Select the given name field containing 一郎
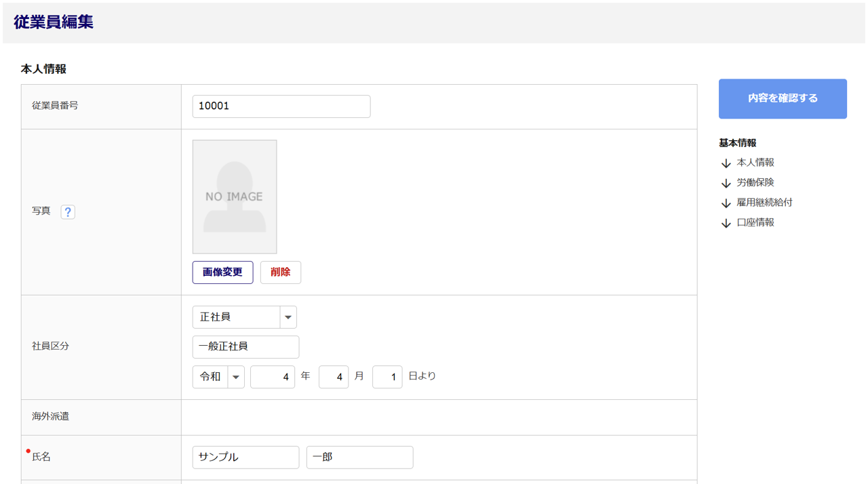Image resolution: width=868 pixels, height=484 pixels. (x=359, y=458)
